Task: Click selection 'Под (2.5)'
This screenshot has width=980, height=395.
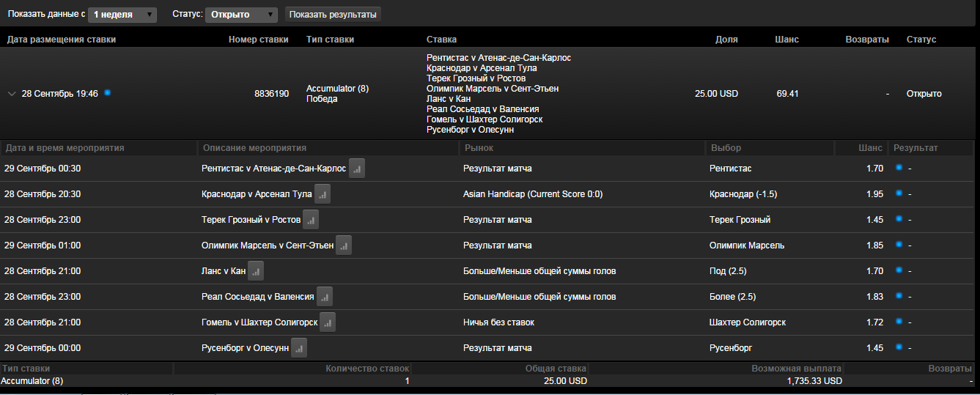Action: click(728, 271)
